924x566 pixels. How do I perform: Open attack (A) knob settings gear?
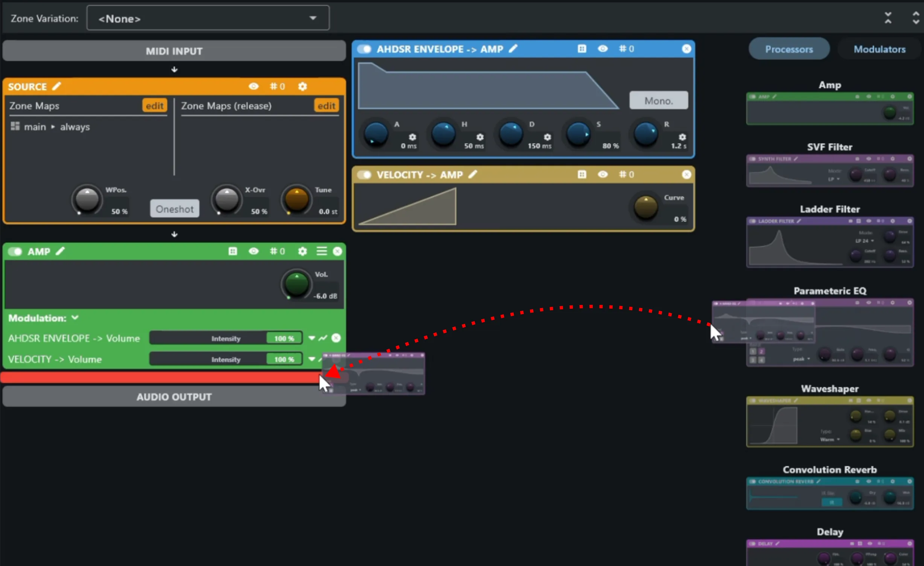coord(413,137)
